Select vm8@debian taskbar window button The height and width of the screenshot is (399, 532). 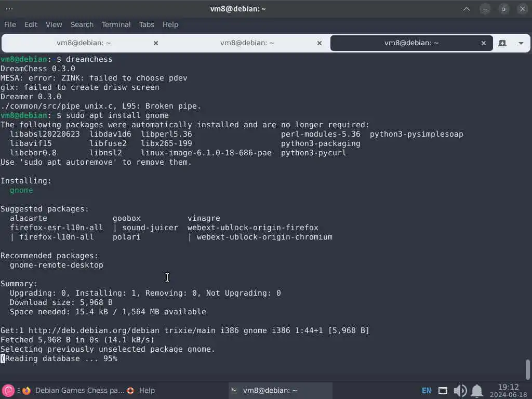click(x=281, y=391)
